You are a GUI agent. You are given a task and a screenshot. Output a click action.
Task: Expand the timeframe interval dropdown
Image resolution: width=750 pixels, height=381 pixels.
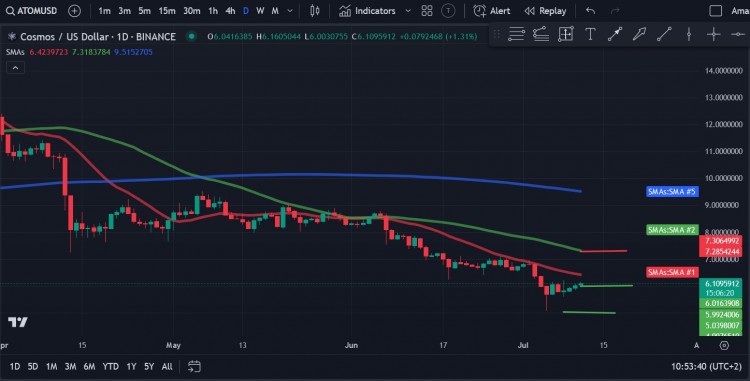[290, 11]
